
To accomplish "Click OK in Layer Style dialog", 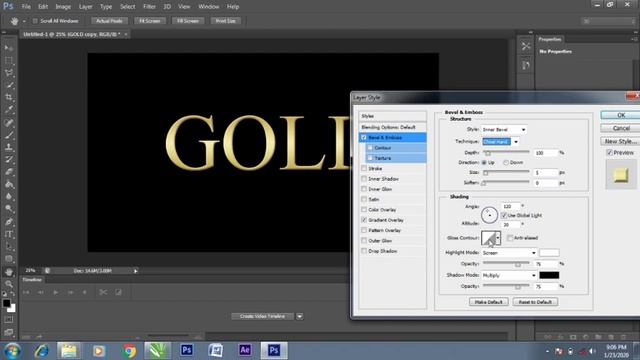I will pyautogui.click(x=621, y=115).
